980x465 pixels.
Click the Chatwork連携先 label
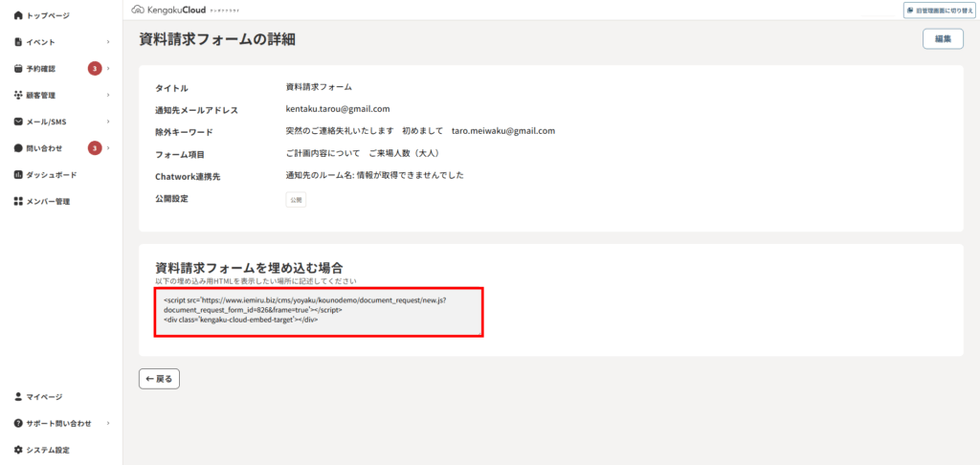188,177
